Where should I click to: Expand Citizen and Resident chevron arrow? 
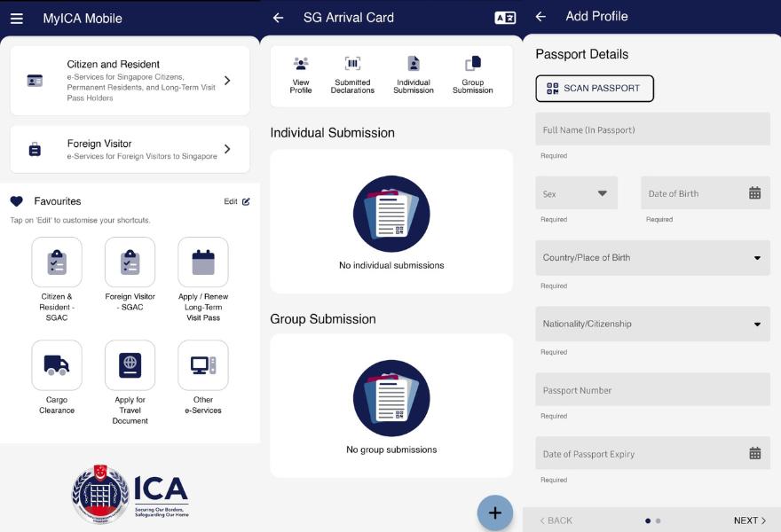227,80
